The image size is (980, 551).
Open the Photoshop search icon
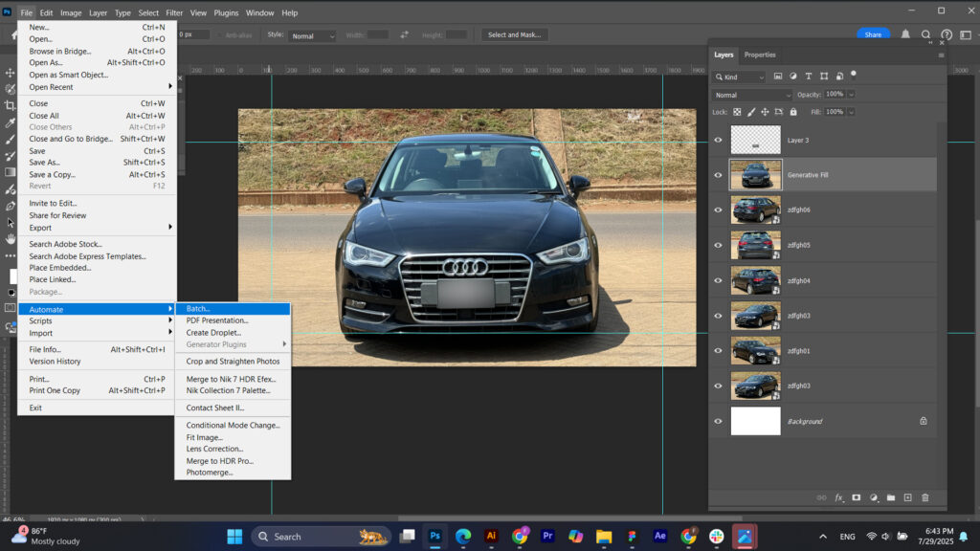925,35
